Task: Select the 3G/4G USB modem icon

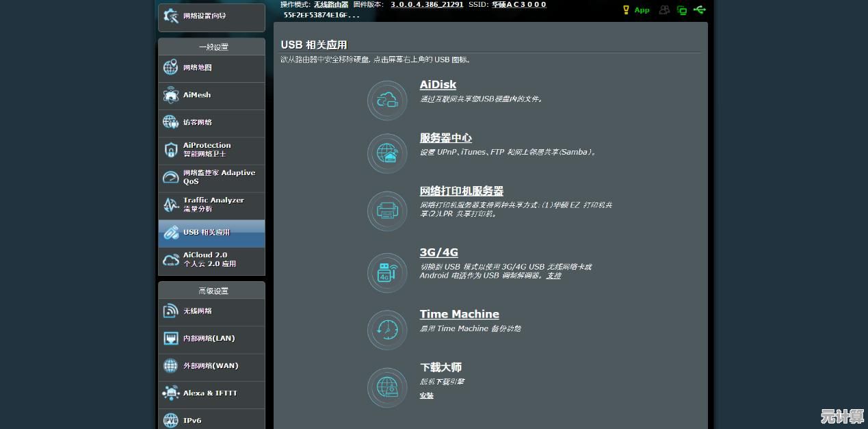Action: pos(387,272)
